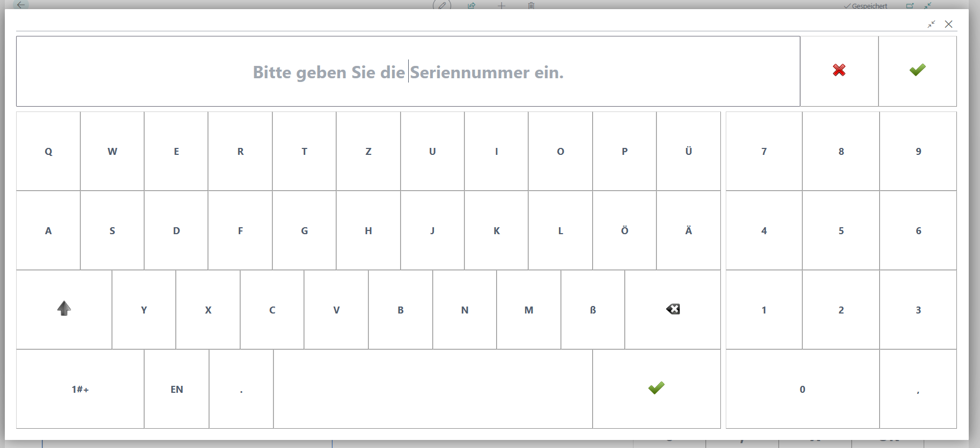Toggle the Shift arrow key

[x=64, y=309]
